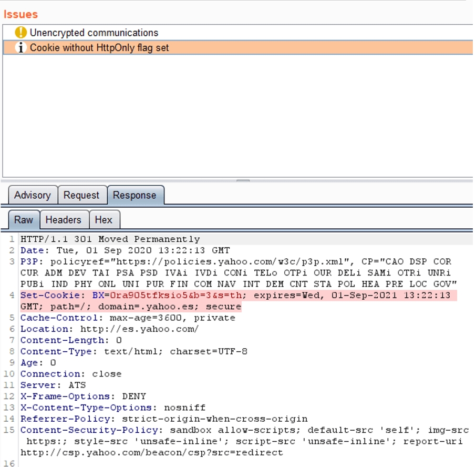476x467 pixels.
Task: Click the HTTP/1.1 301 Moved Permanently status line
Action: coord(110,239)
